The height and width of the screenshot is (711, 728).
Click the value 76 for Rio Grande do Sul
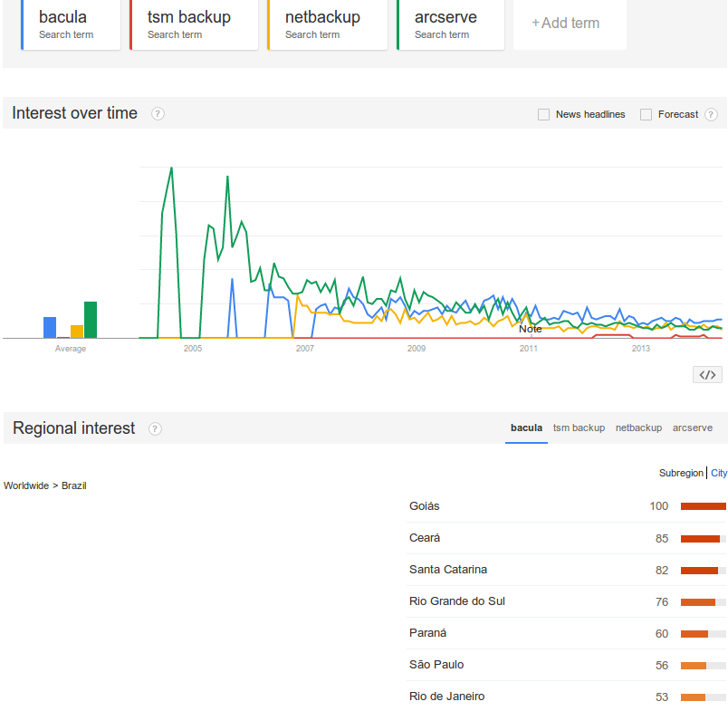click(x=662, y=602)
